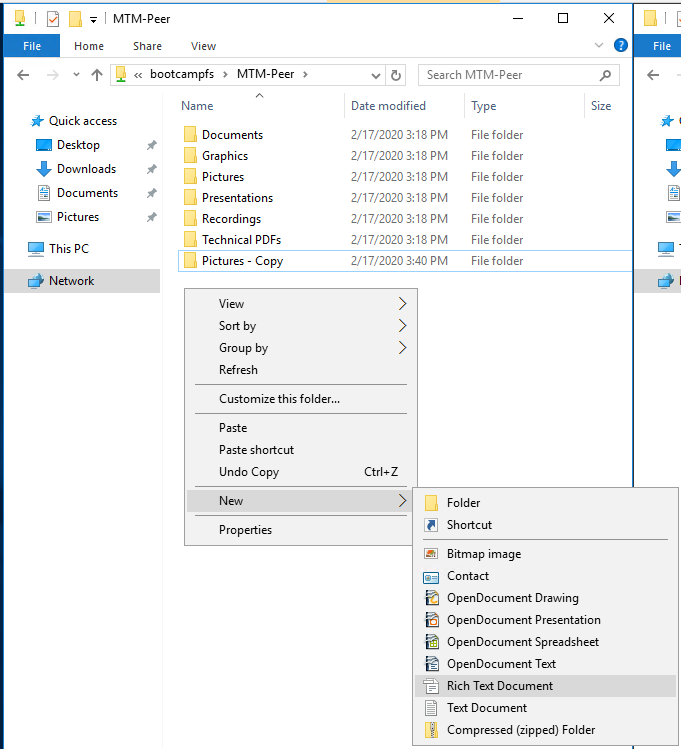Viewport: 681px width, 749px height.
Task: Open the File ribbon tab in MTM-Peer window
Action: (x=32, y=46)
